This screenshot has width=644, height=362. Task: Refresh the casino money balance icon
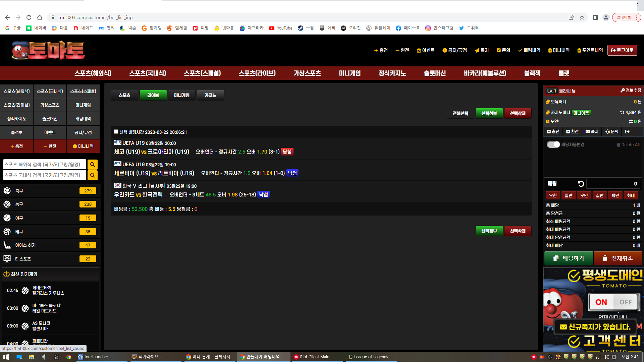coord(622,113)
